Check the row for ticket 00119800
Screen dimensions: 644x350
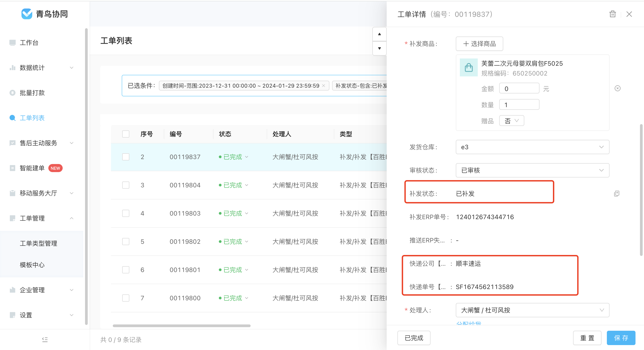pyautogui.click(x=126, y=298)
